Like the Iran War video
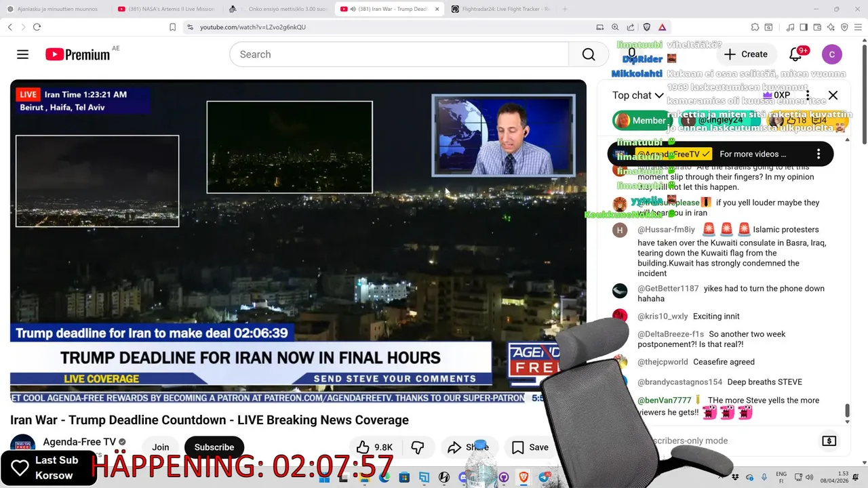Screen dimensions: 868x488 (375, 447)
